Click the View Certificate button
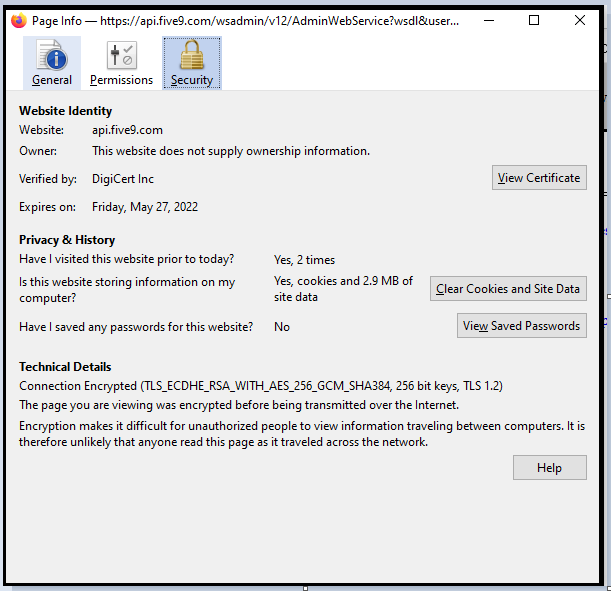Screen dimensions: 611x591 click(x=539, y=178)
